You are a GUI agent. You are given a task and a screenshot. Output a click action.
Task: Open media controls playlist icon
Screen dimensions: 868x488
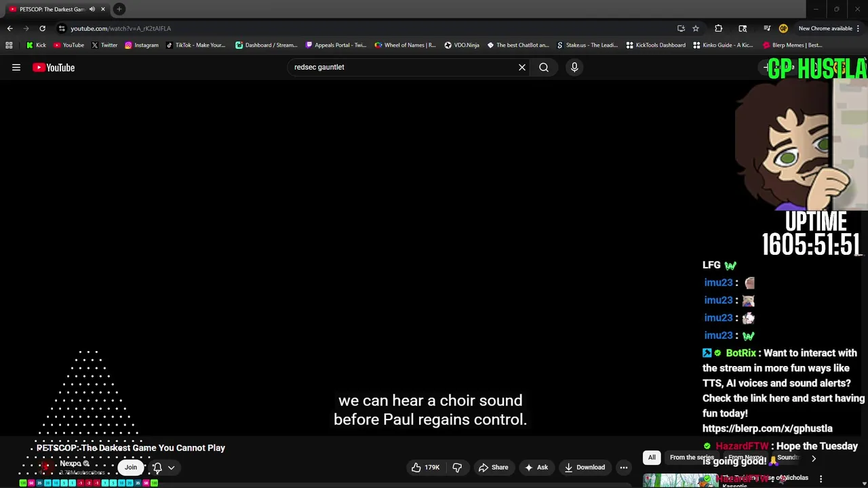767,28
